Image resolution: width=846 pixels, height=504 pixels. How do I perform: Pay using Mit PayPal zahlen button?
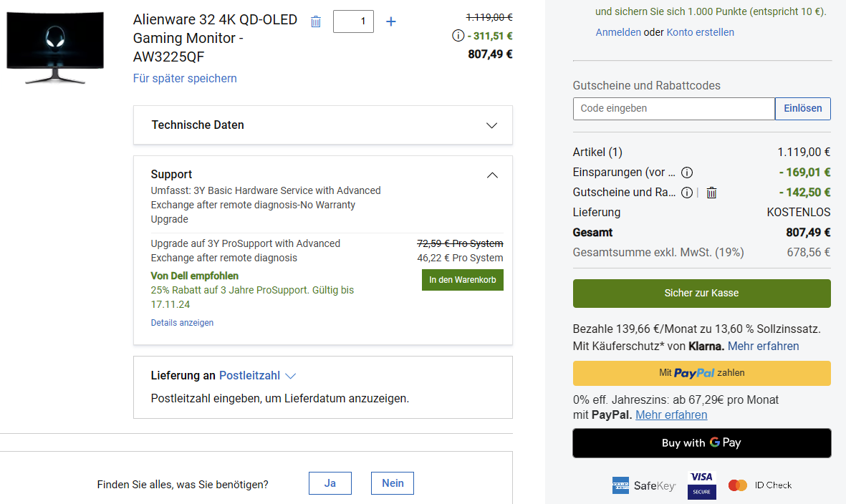click(x=701, y=373)
